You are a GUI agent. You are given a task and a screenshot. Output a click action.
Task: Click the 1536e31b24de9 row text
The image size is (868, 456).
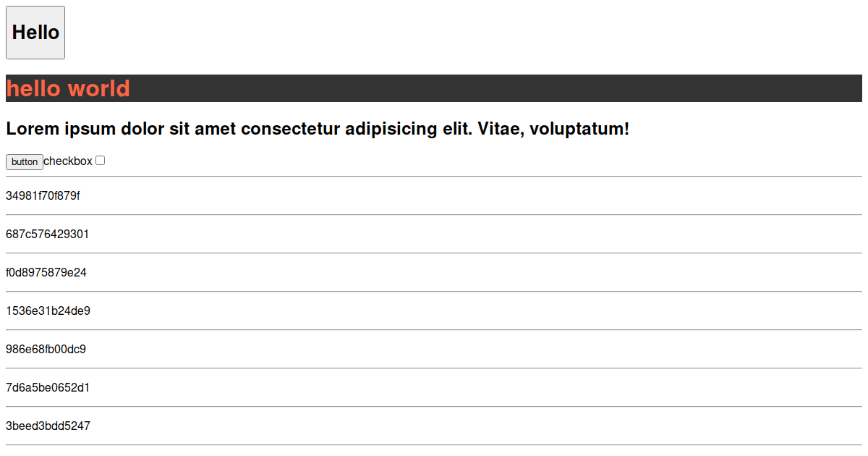click(48, 311)
